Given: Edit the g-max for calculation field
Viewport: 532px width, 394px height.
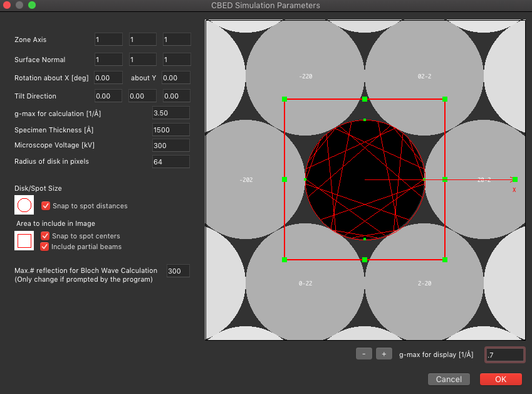Looking at the screenshot, I should (x=171, y=113).
